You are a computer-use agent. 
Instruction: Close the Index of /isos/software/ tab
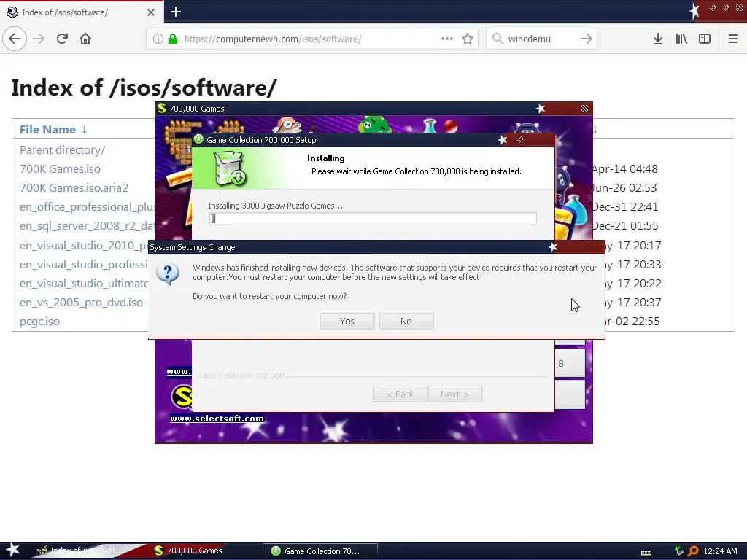click(151, 12)
